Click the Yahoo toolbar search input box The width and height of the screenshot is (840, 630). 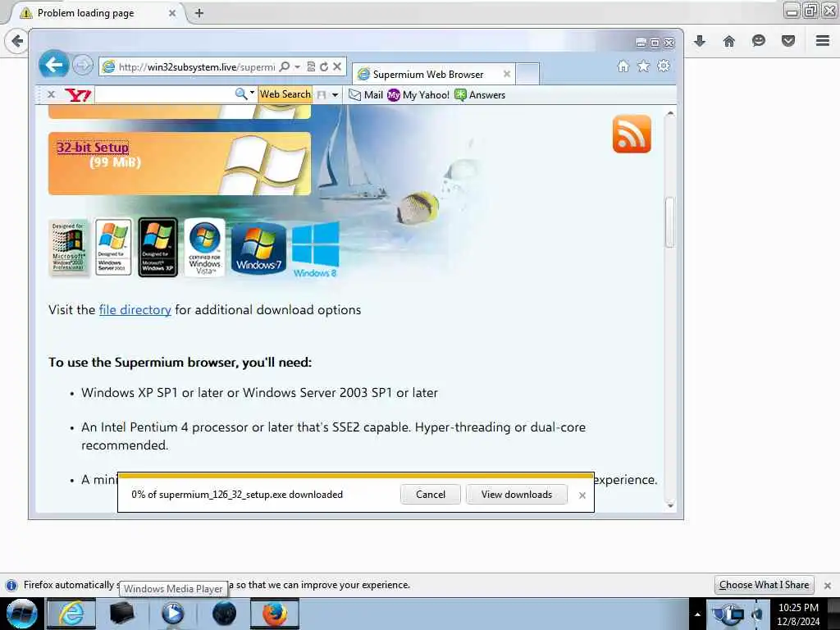(164, 95)
